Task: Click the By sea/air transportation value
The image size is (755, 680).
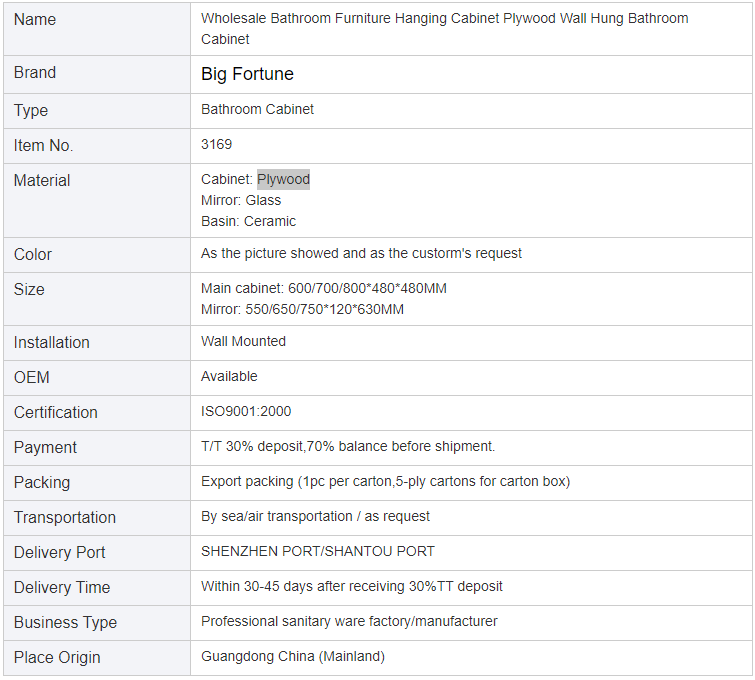Action: point(315,516)
